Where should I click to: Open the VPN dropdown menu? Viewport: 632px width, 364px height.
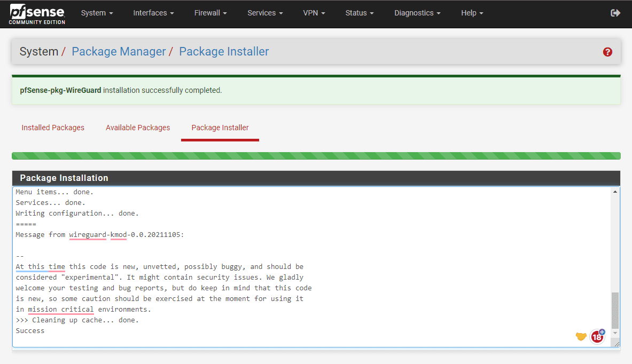click(314, 13)
